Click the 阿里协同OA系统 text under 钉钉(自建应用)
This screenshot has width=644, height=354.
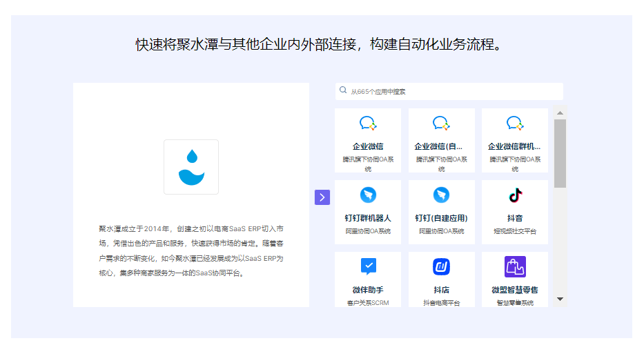pos(442,232)
